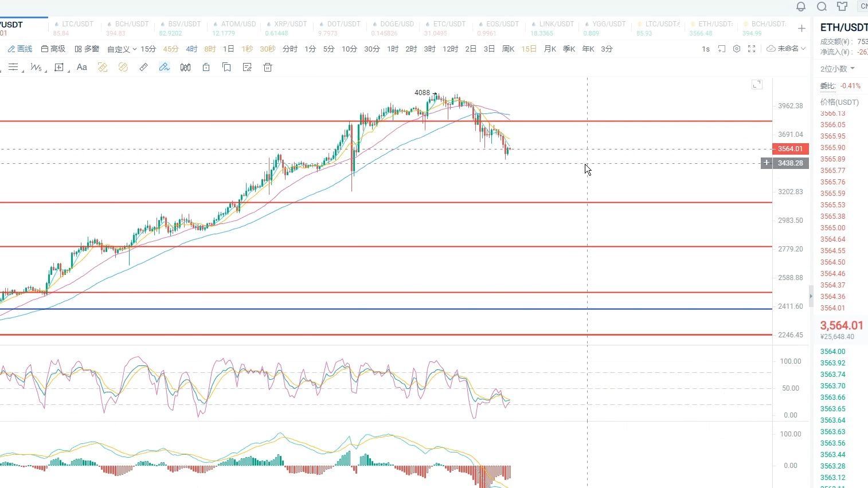
Task: Open 高级 advanced option
Action: [x=53, y=49]
